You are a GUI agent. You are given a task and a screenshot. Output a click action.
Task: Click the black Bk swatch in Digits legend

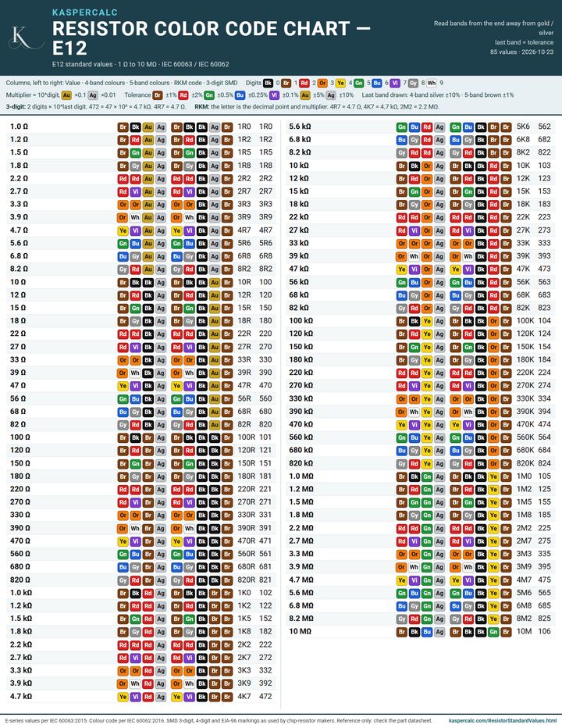268,83
